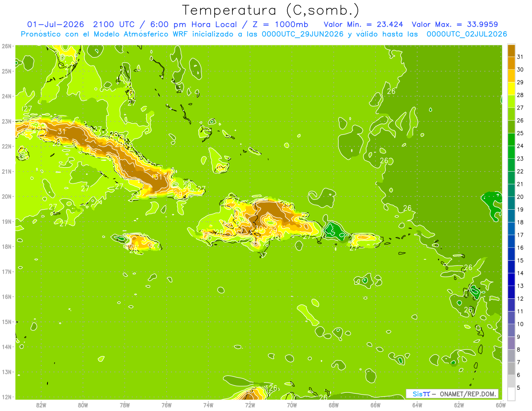
Task: Click the "18" value on color legend
Action: point(520,222)
